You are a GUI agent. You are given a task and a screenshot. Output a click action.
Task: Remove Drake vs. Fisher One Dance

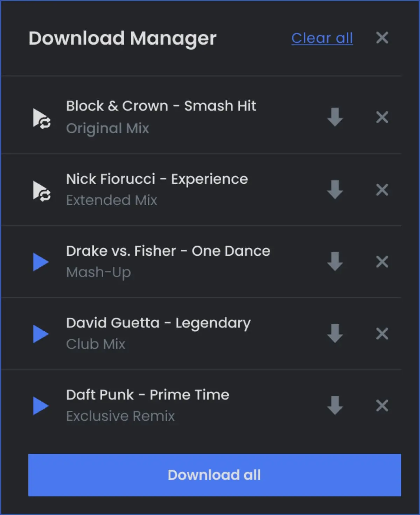pos(382,261)
